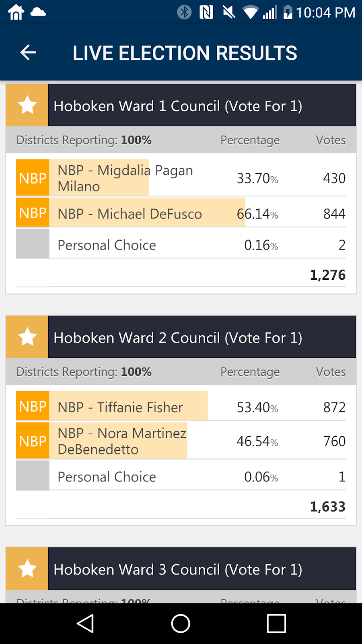Image resolution: width=362 pixels, height=644 pixels.
Task: Go back using the arrow in the header
Action: point(27,52)
